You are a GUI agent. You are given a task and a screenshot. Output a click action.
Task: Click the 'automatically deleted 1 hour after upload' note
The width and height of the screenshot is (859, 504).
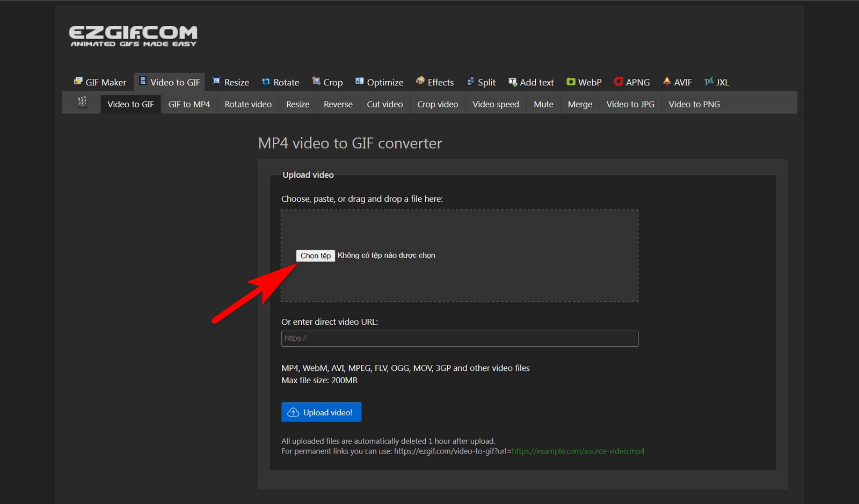pyautogui.click(x=389, y=441)
